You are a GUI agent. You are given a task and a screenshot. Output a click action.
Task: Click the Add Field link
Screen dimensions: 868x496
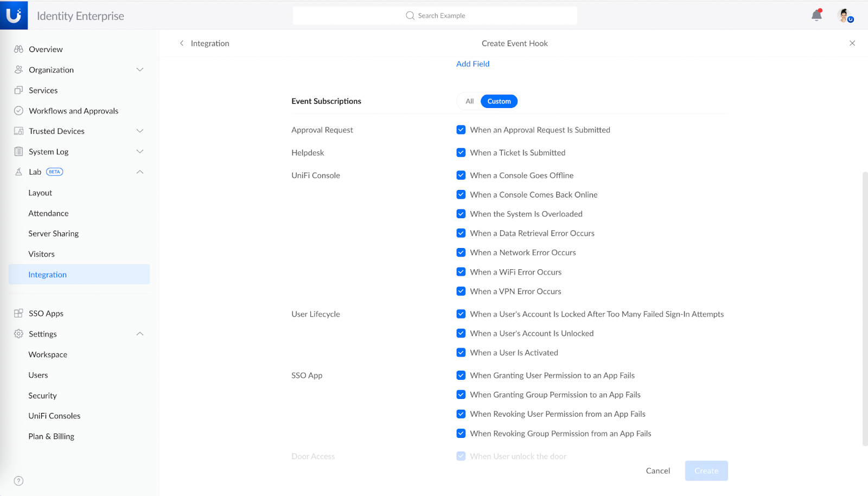coord(473,63)
